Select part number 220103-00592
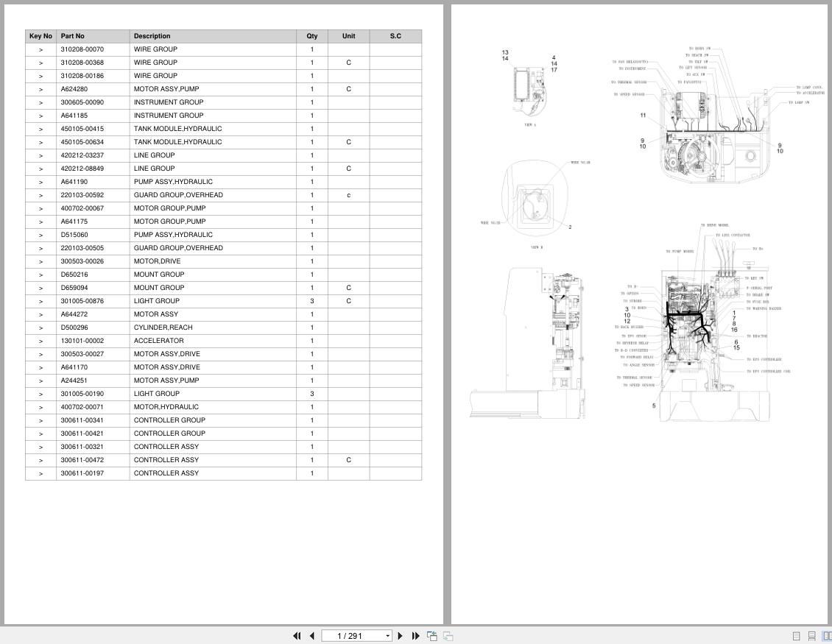Screen dimensions: 832x644 [x=82, y=195]
